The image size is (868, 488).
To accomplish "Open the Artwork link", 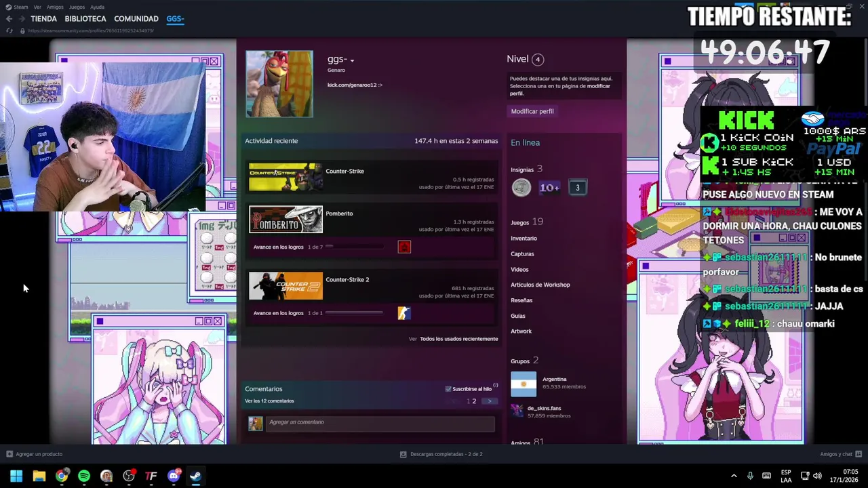I will pos(521,331).
